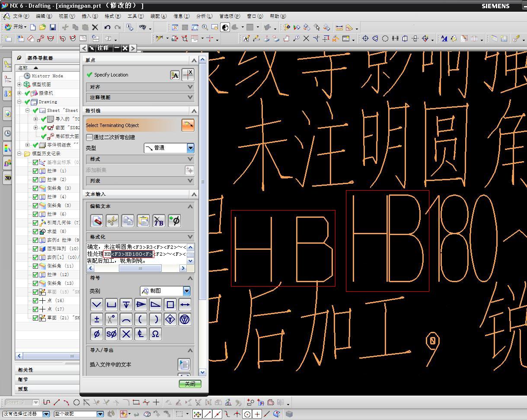Image resolution: width=527 pixels, height=420 pixels.
Task: Collapse the 符号 section
Action: pyautogui.click(x=140, y=278)
